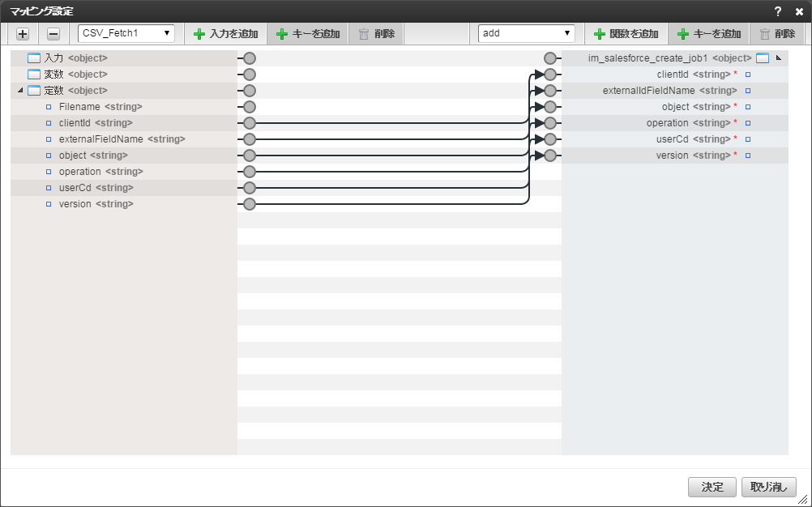Select Filename string in the left tree
Viewport: 812px width, 507px height.
pyautogui.click(x=124, y=107)
